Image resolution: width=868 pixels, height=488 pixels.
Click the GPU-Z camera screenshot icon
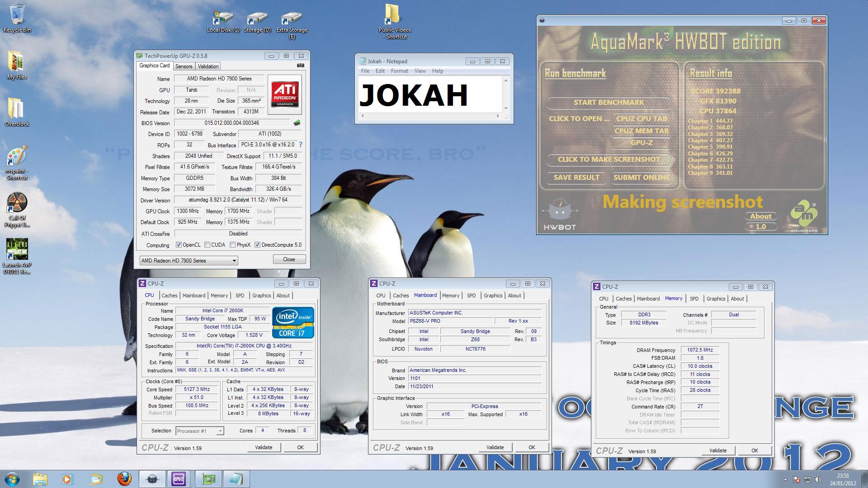coord(300,66)
